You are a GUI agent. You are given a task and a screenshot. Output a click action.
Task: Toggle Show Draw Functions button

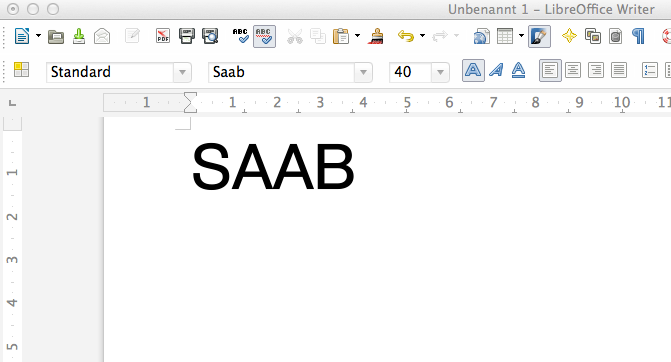539,36
